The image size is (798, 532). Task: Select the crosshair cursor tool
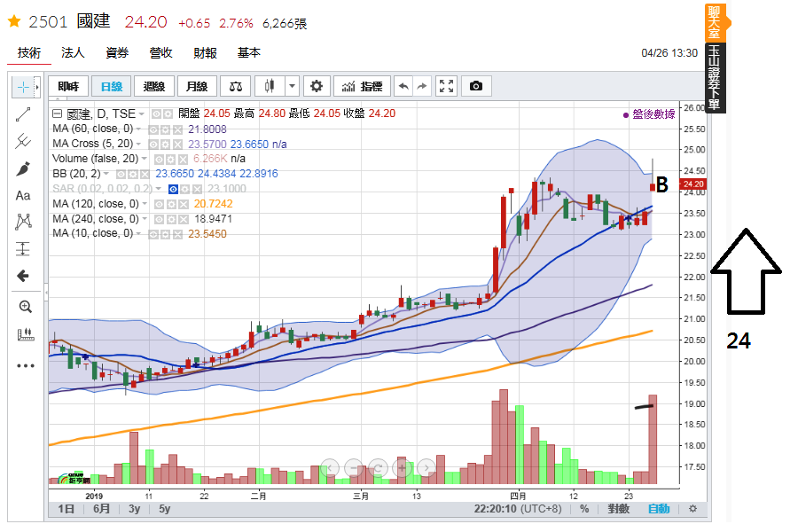(x=23, y=88)
